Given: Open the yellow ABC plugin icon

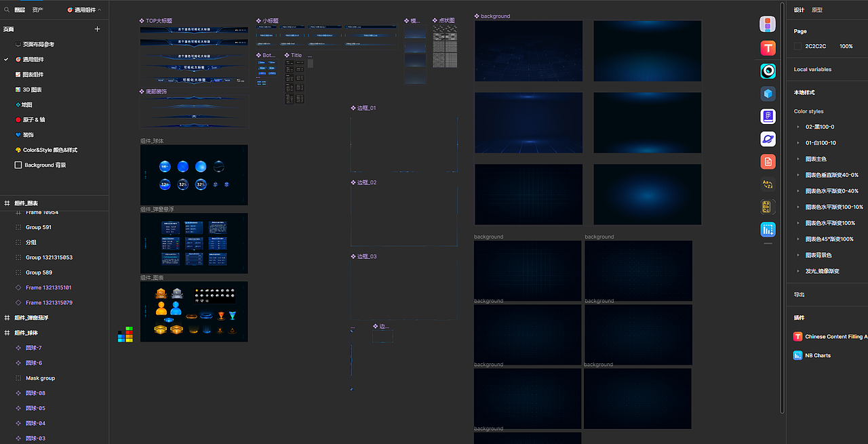Looking at the screenshot, I should 768,207.
